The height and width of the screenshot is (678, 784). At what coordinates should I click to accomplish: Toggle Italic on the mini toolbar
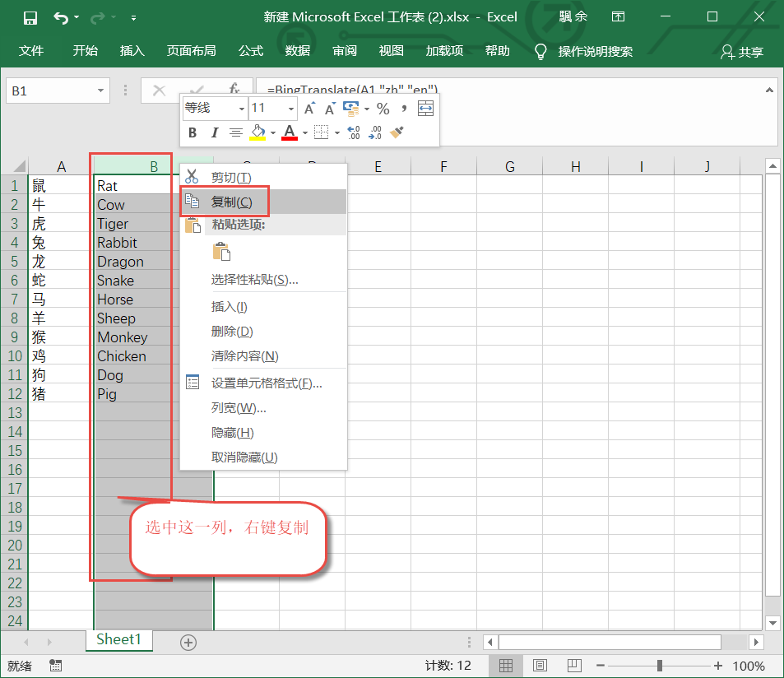coord(214,132)
